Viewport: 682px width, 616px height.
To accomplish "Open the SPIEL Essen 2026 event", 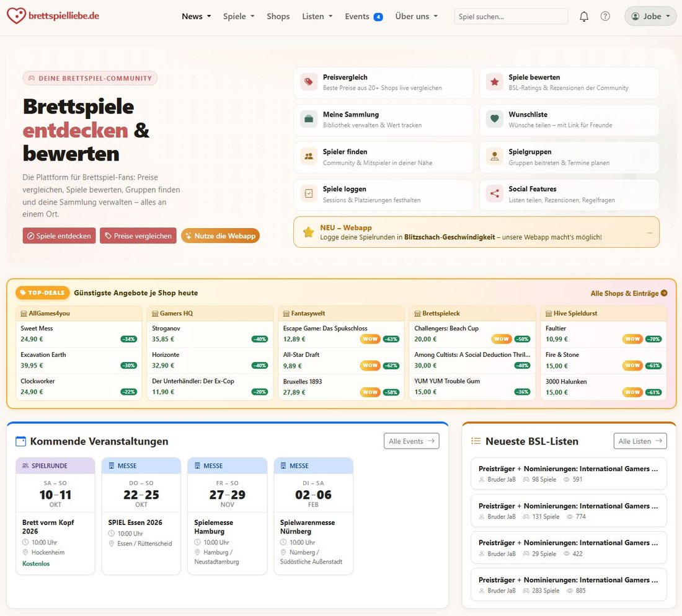I will coord(141,516).
